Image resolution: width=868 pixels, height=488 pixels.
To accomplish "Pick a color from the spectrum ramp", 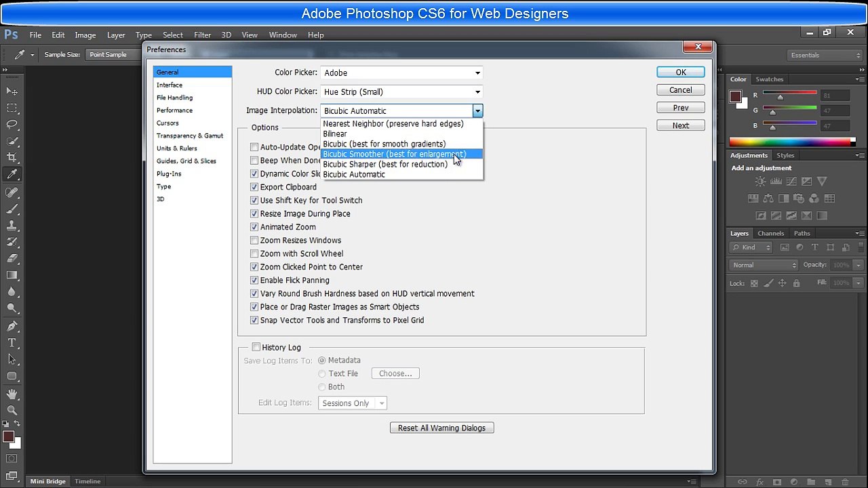I will [x=792, y=142].
